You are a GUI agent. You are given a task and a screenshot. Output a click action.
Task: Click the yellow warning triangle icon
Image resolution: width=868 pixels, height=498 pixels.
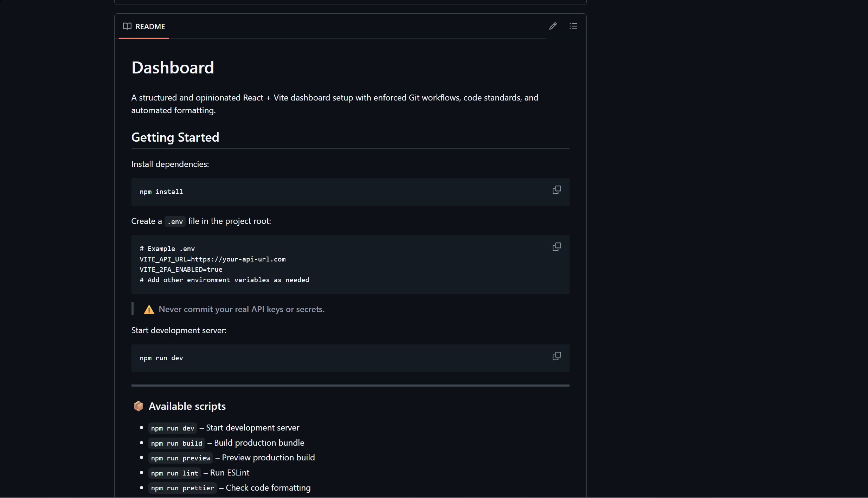pos(149,310)
